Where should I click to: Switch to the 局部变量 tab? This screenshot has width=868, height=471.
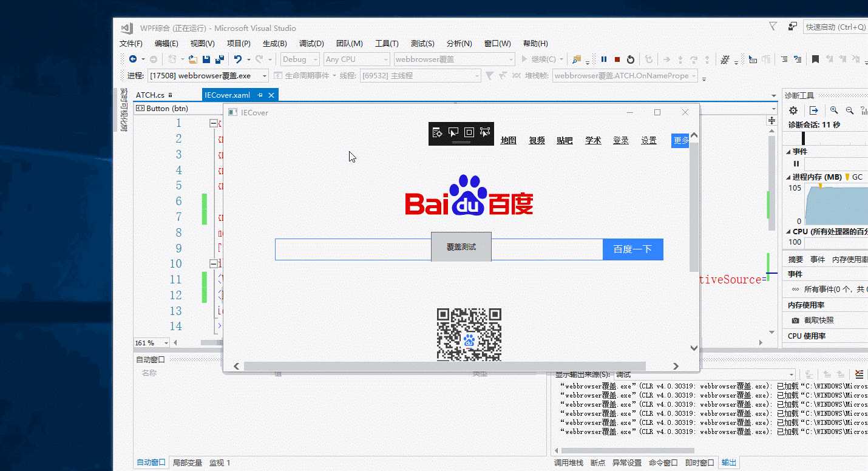(x=188, y=463)
